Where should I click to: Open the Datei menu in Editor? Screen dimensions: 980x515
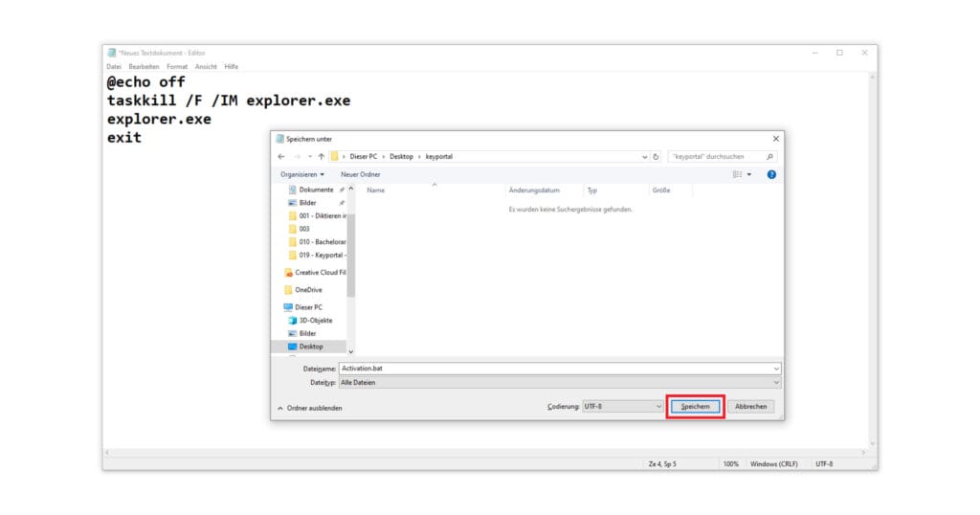click(x=114, y=66)
